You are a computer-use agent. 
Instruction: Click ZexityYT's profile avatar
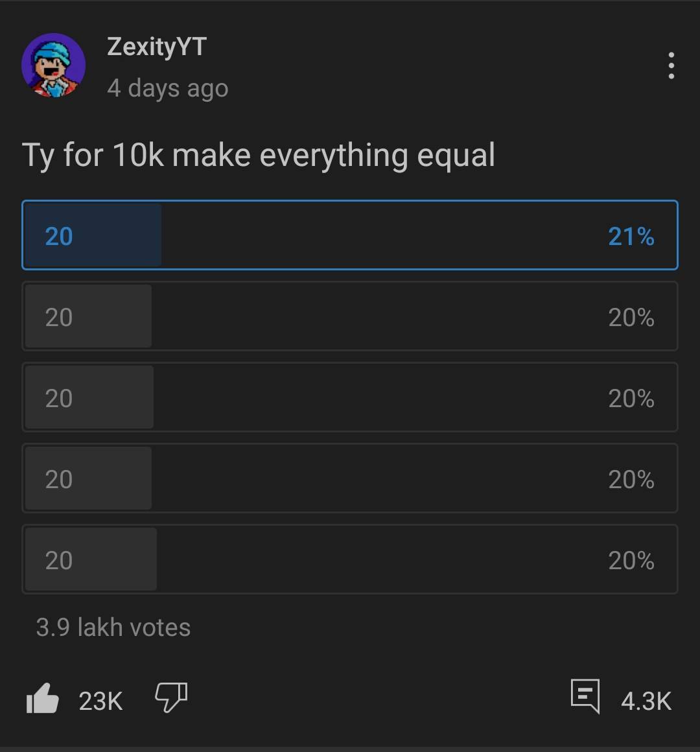54,65
